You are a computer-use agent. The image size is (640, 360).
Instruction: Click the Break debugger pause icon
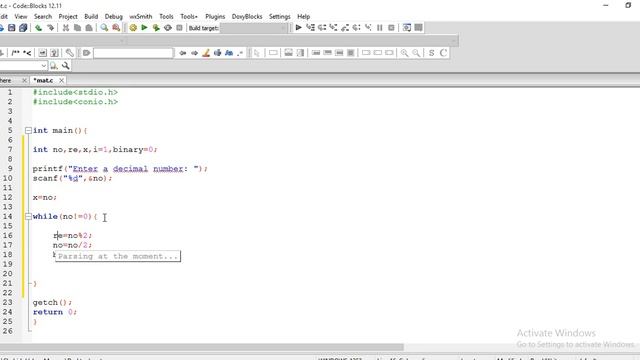click(380, 28)
